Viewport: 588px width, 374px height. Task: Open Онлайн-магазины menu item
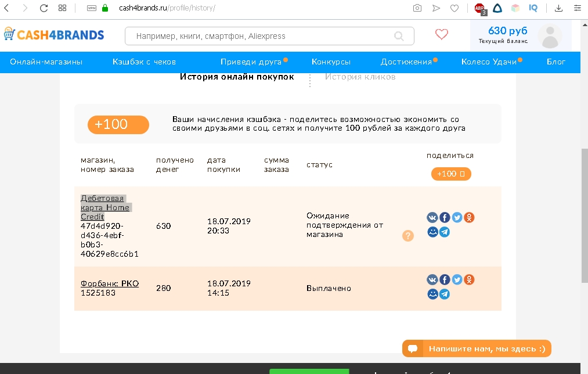pos(46,62)
